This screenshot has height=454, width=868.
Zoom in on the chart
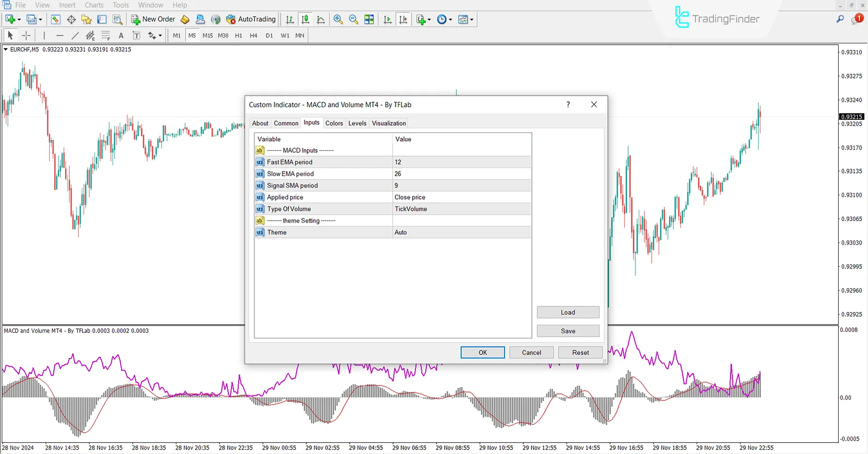pyautogui.click(x=338, y=19)
